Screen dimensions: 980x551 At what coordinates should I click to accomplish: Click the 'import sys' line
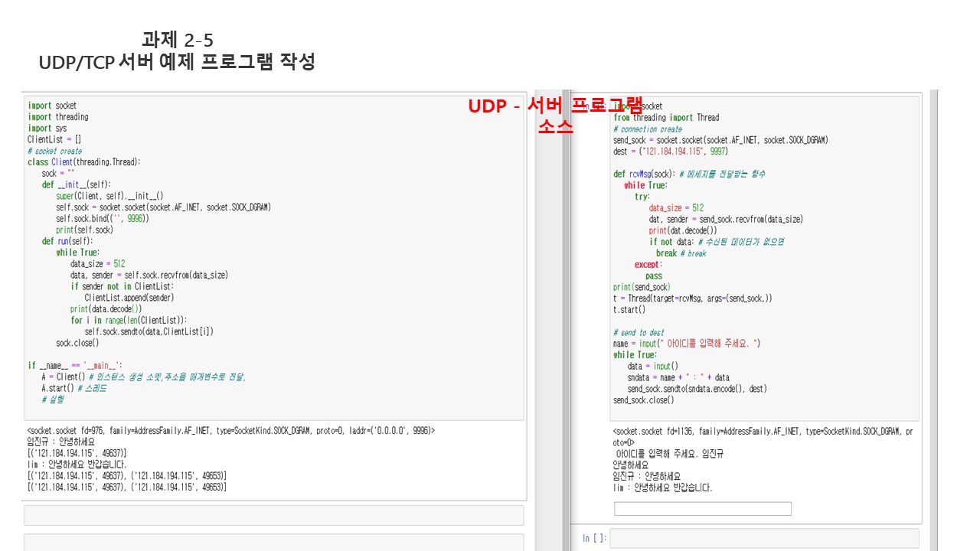click(47, 129)
